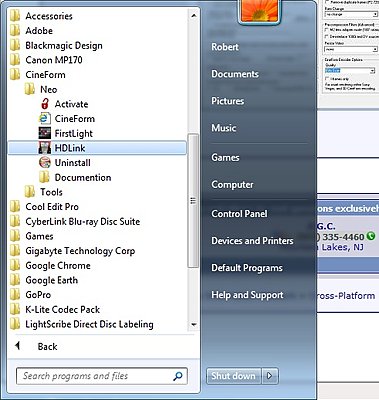Open the shut down options arrow
Image resolution: width=379 pixels, height=400 pixels.
tap(270, 376)
